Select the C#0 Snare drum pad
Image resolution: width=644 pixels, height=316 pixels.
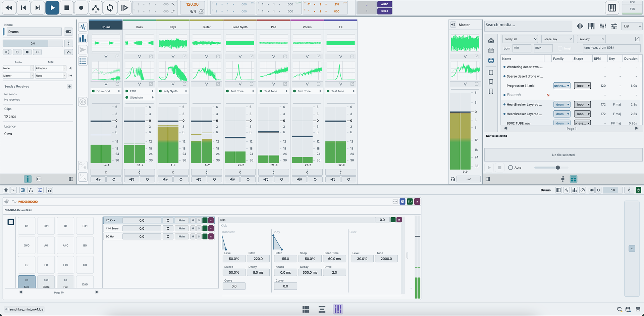pos(46,282)
